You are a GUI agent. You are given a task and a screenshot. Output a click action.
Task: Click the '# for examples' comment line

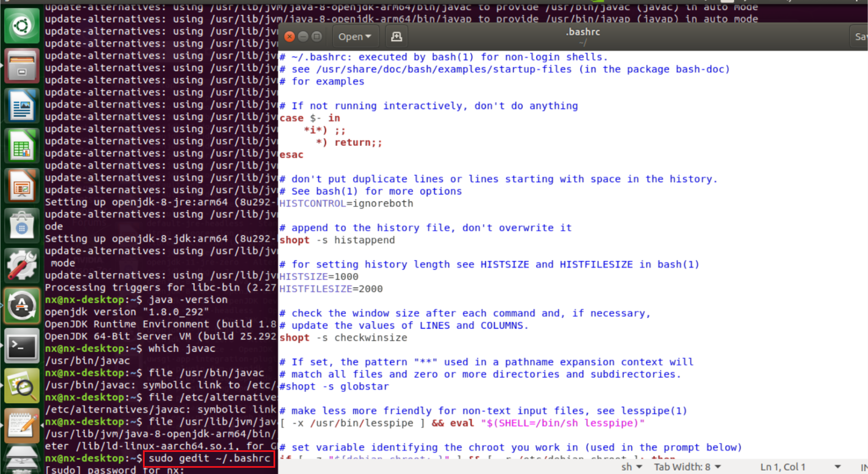pyautogui.click(x=322, y=81)
